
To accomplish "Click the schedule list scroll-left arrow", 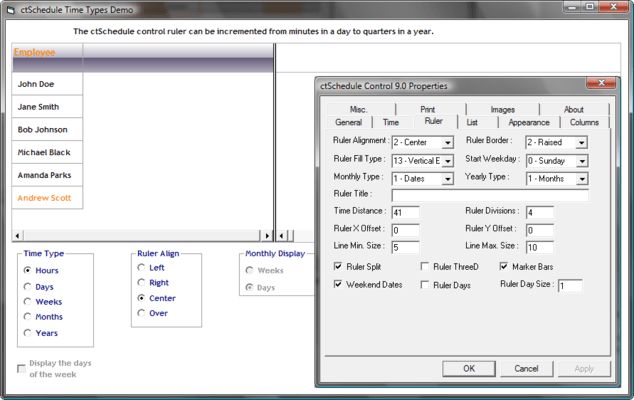I will tap(17, 235).
